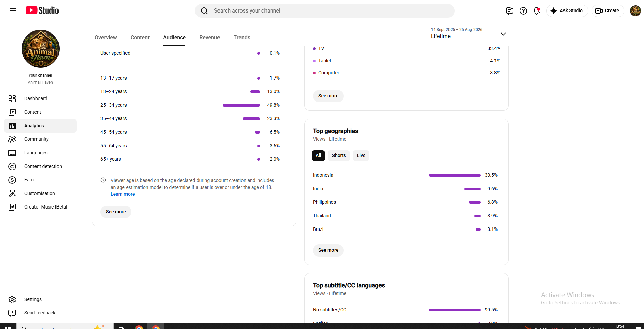Open Creator Music [Beta]
Viewport: 644px width, 329px height.
click(x=41, y=207)
